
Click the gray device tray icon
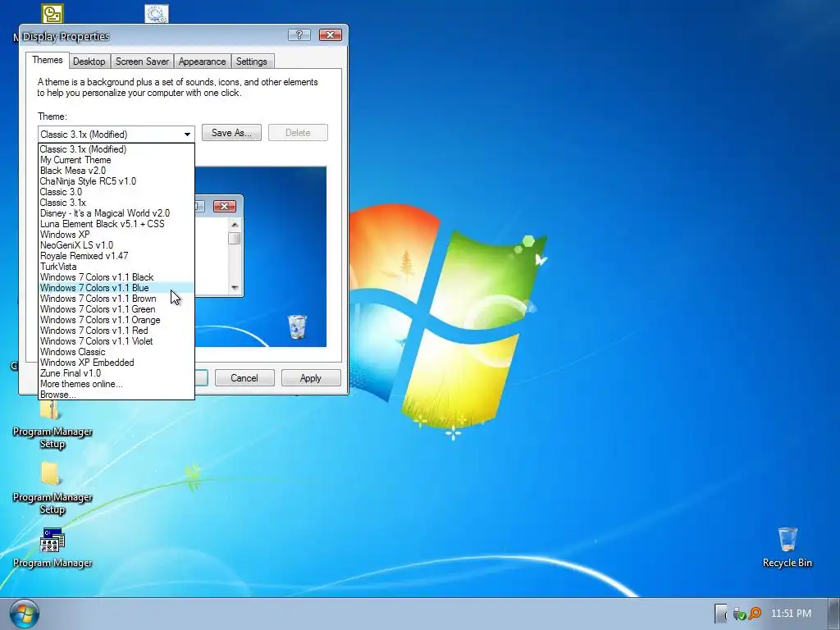pos(721,614)
